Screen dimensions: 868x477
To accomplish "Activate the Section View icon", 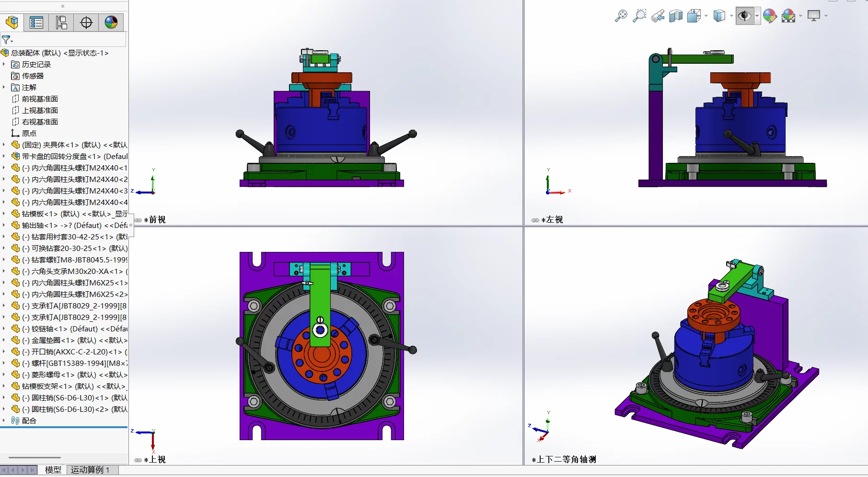I will click(x=676, y=16).
